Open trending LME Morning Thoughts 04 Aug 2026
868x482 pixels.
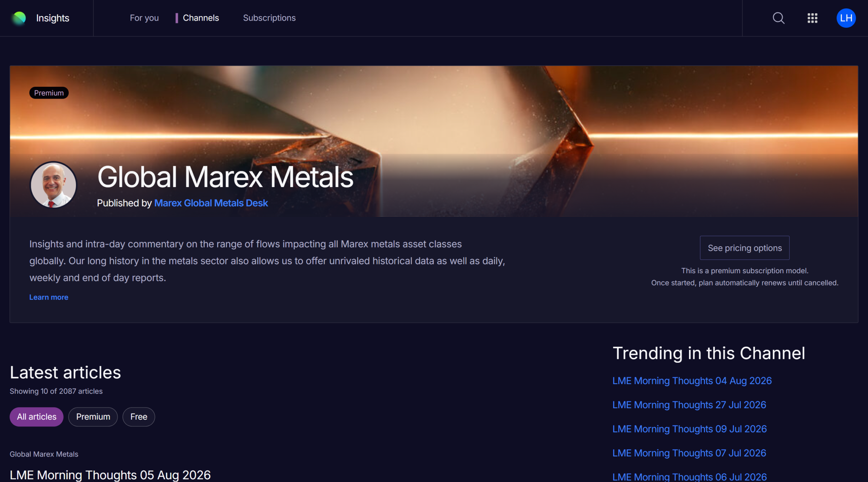click(x=692, y=381)
